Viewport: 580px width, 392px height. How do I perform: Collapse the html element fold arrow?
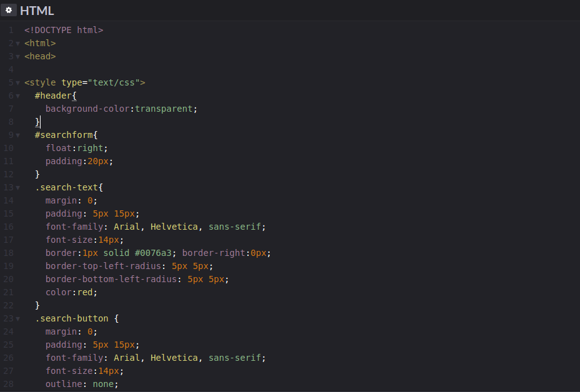click(17, 42)
